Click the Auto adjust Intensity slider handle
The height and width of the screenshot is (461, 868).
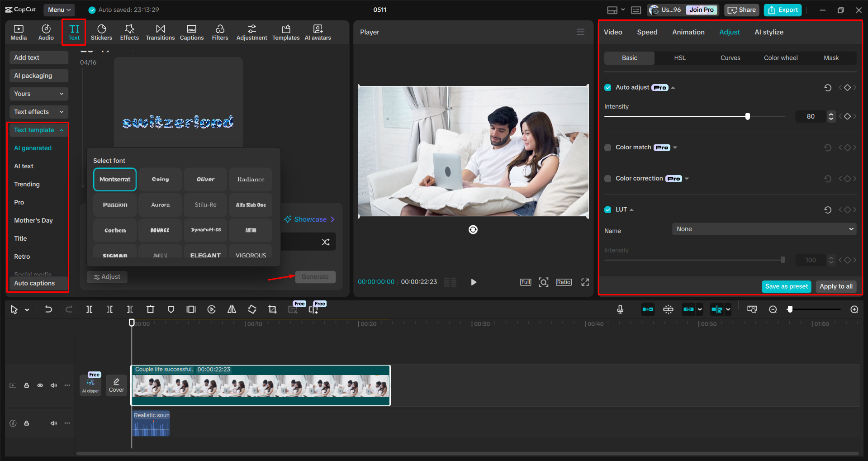[748, 117]
